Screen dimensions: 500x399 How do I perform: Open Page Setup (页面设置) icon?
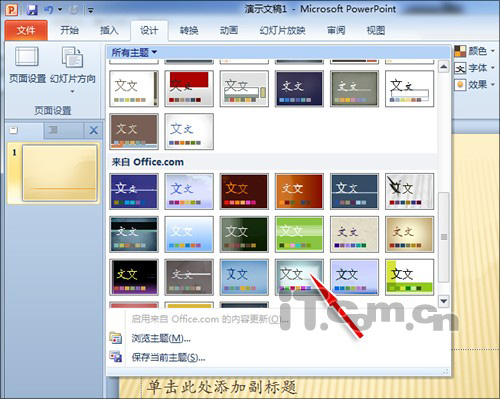(x=27, y=57)
